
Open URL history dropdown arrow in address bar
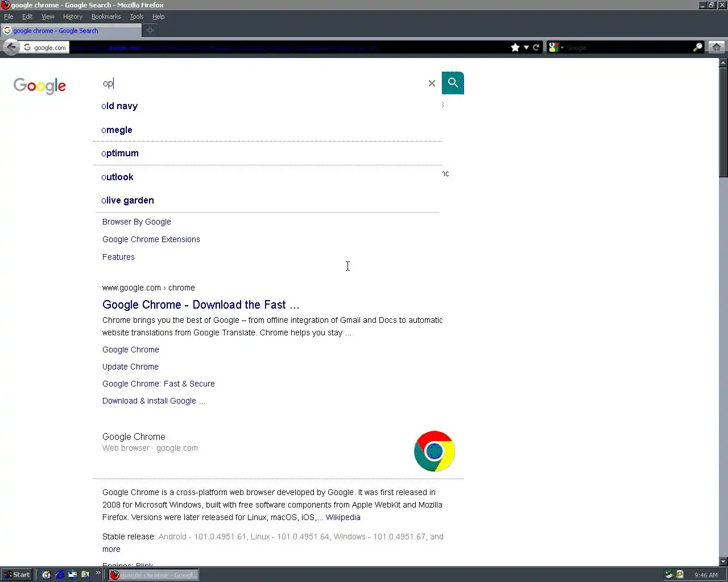pyautogui.click(x=526, y=48)
